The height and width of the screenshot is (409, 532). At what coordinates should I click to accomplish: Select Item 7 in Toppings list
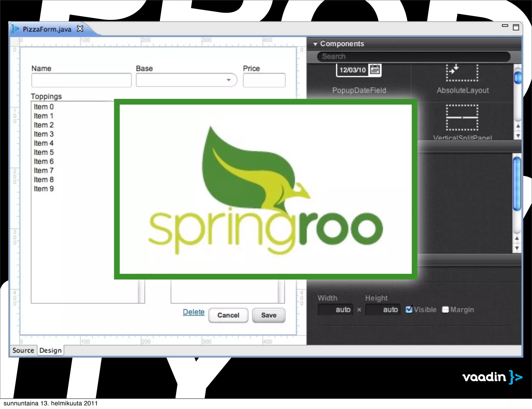pos(44,170)
